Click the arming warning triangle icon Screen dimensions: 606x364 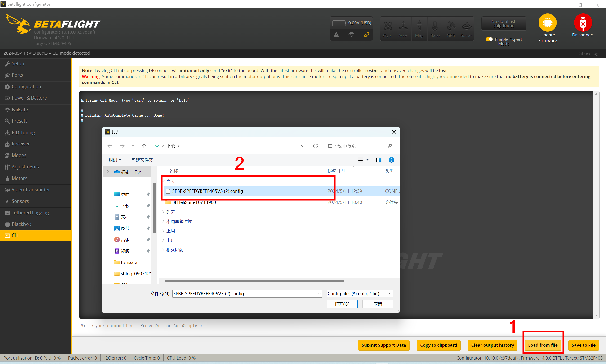point(336,35)
